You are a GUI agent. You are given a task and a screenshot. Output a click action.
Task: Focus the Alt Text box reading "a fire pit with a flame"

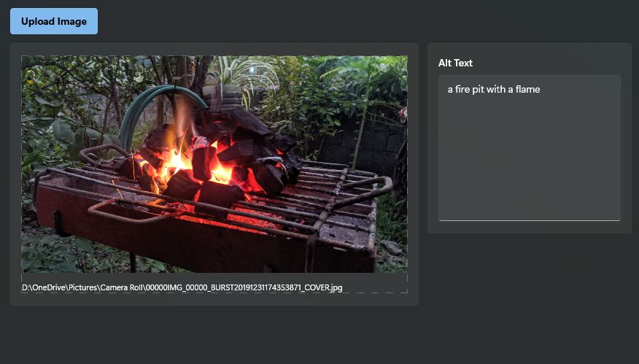(x=530, y=148)
